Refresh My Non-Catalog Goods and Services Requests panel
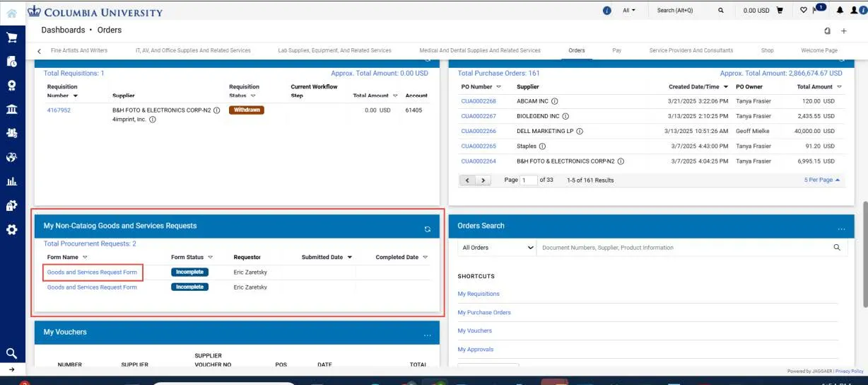This screenshot has height=385, width=868. 427,229
